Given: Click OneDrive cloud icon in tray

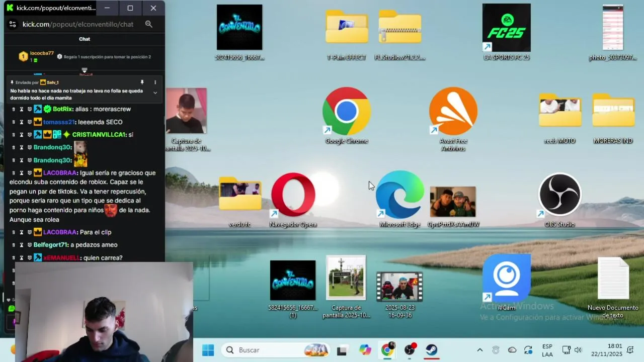Looking at the screenshot, I should click(512, 350).
